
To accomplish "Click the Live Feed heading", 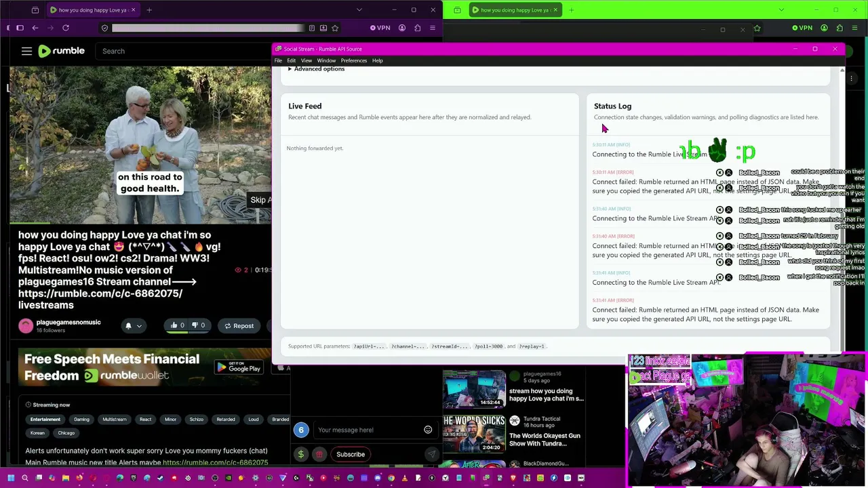I will point(305,106).
